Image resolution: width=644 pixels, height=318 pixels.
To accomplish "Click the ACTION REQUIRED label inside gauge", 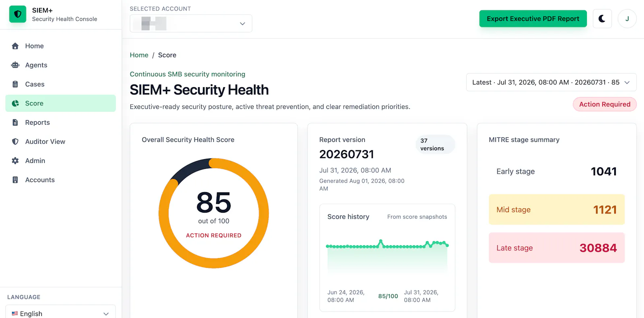I will [214, 236].
